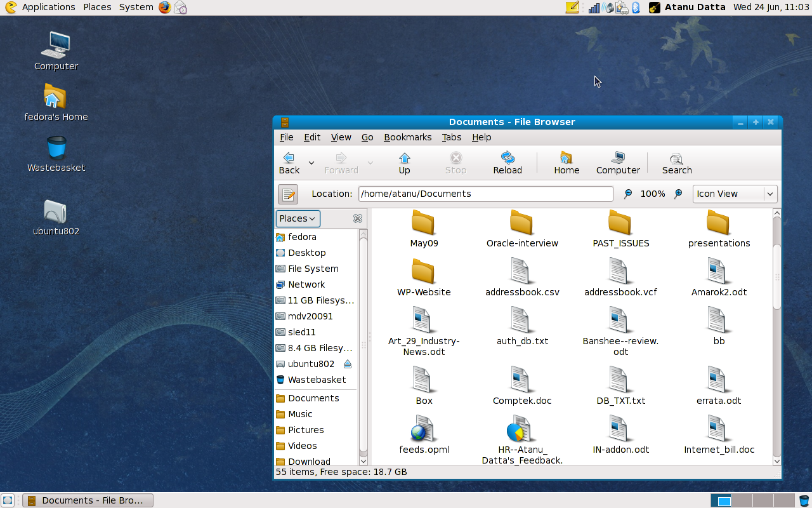Open the Back history dropdown arrow
Image resolution: width=812 pixels, height=508 pixels.
click(x=311, y=163)
